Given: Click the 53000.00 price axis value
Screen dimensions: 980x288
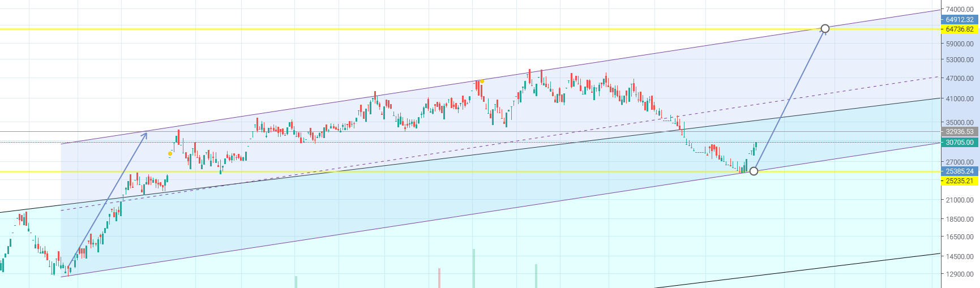Looking at the screenshot, I should (960, 60).
